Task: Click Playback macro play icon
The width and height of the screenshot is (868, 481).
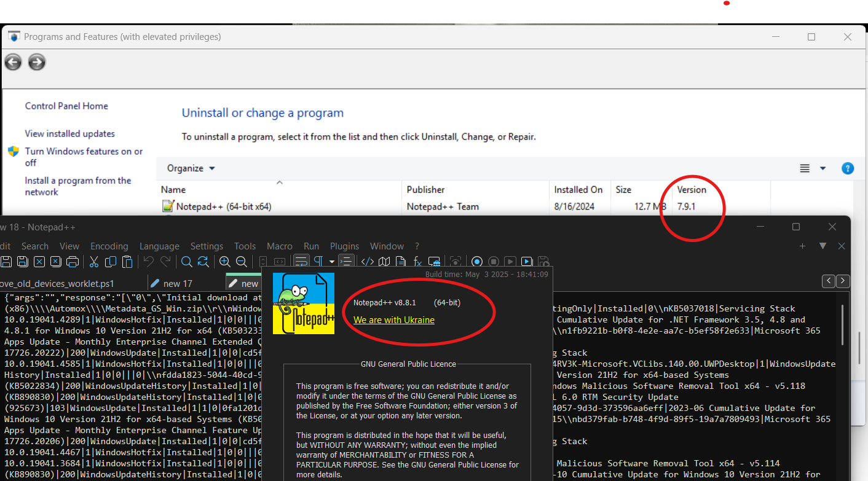Action: click(x=510, y=261)
